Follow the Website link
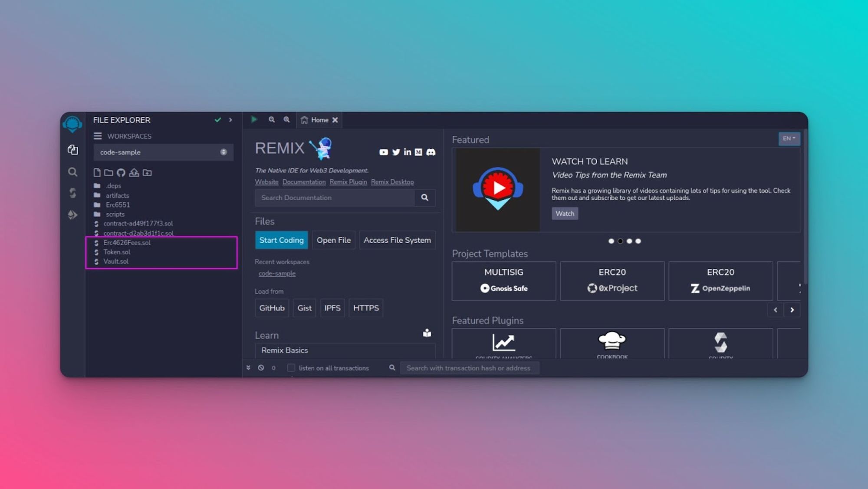 (266, 182)
